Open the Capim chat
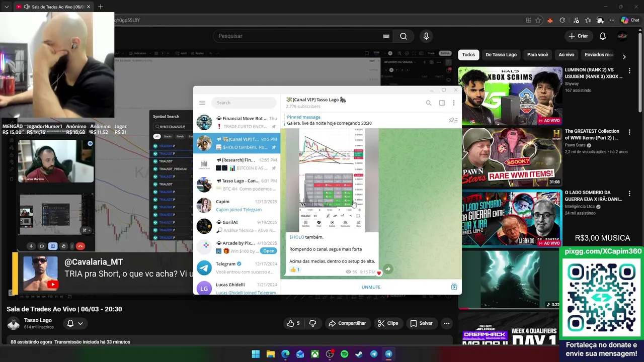Viewport: 644px width, 362px height. point(236,206)
